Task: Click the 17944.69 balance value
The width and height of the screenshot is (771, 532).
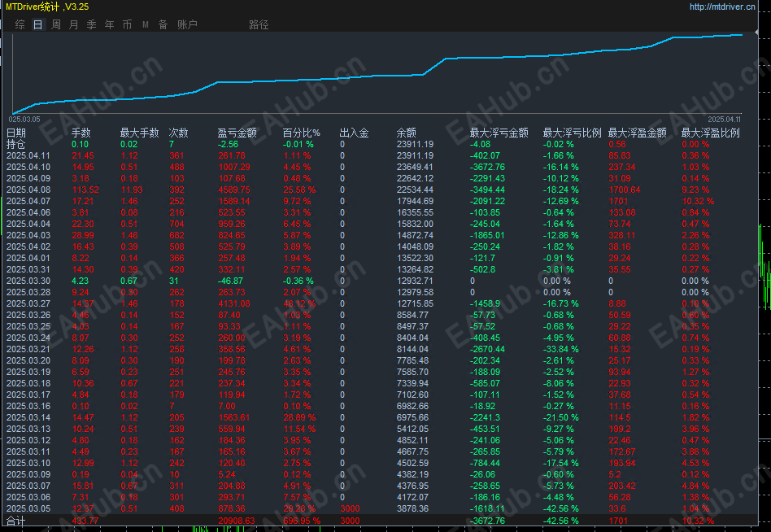Action: (x=415, y=201)
